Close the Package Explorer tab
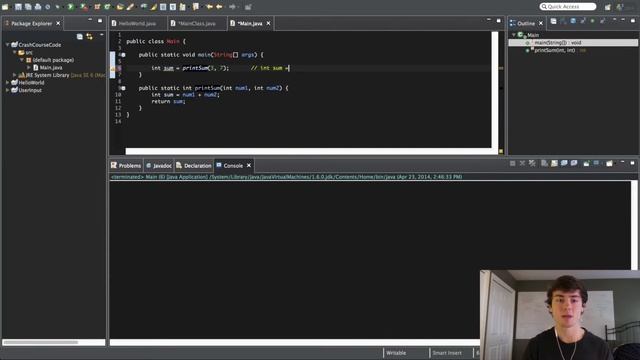This screenshot has width=640, height=360. click(58, 24)
